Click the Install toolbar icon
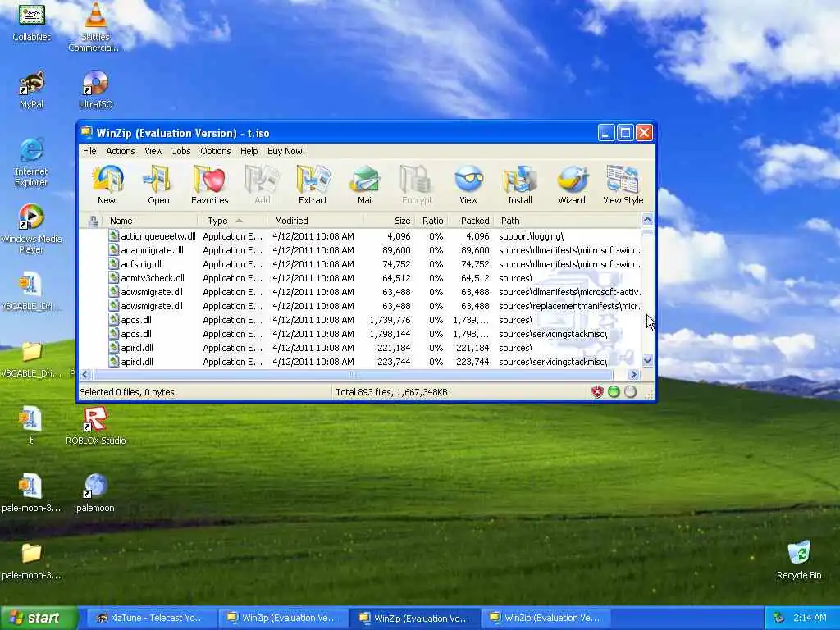This screenshot has height=630, width=840. 519,185
